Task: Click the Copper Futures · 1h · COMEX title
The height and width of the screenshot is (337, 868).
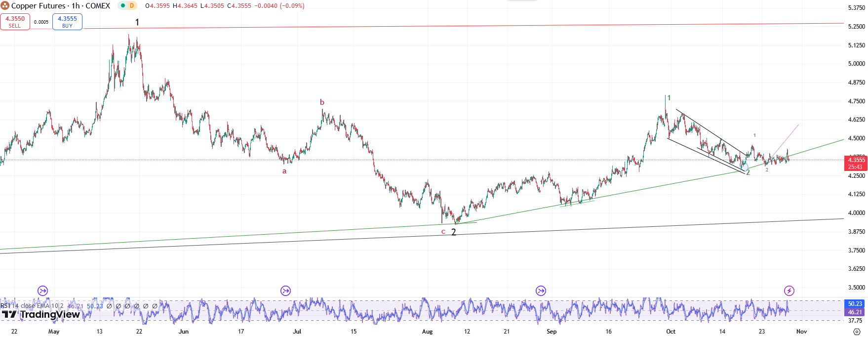Action: tap(61, 6)
